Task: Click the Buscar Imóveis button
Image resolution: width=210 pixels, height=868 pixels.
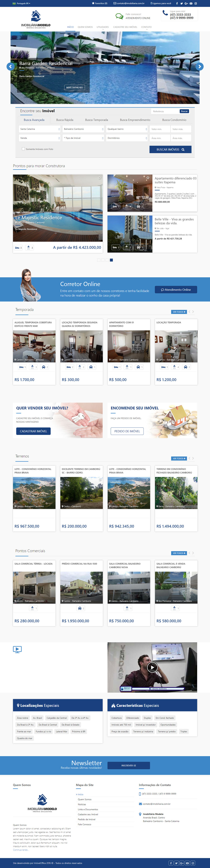Action: (x=171, y=149)
